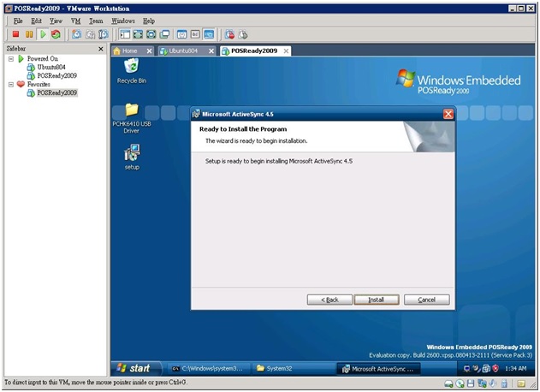Click the red security shield tray icon
Image resolution: width=540 pixels, height=392 pixels.
[x=495, y=369]
